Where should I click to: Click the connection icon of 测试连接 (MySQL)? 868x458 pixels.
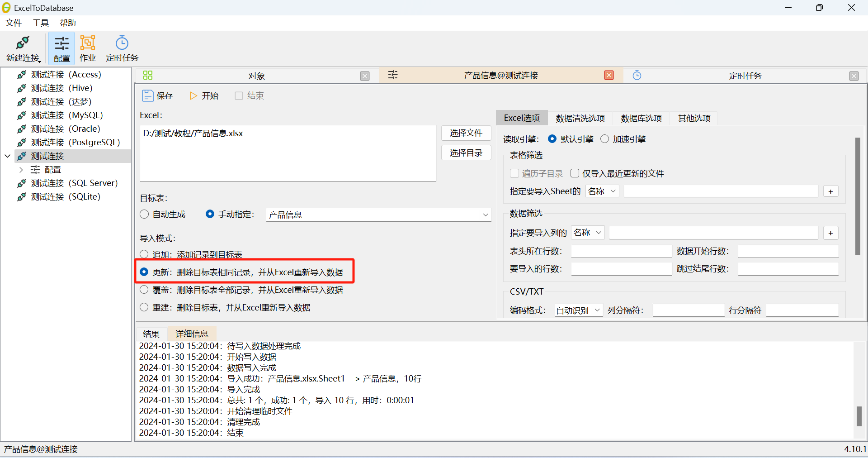22,115
